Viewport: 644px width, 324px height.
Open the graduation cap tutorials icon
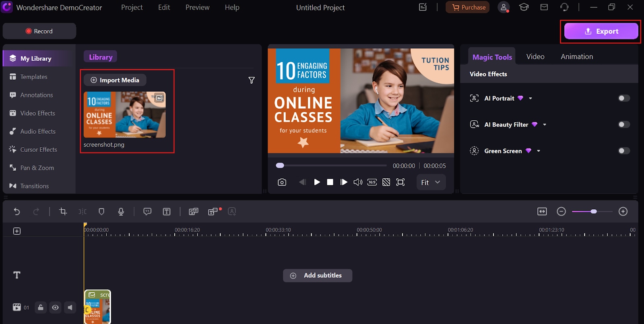pos(524,7)
